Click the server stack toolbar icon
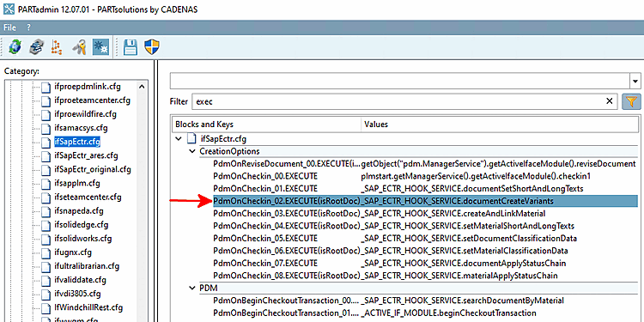The image size is (644, 322). (36, 47)
